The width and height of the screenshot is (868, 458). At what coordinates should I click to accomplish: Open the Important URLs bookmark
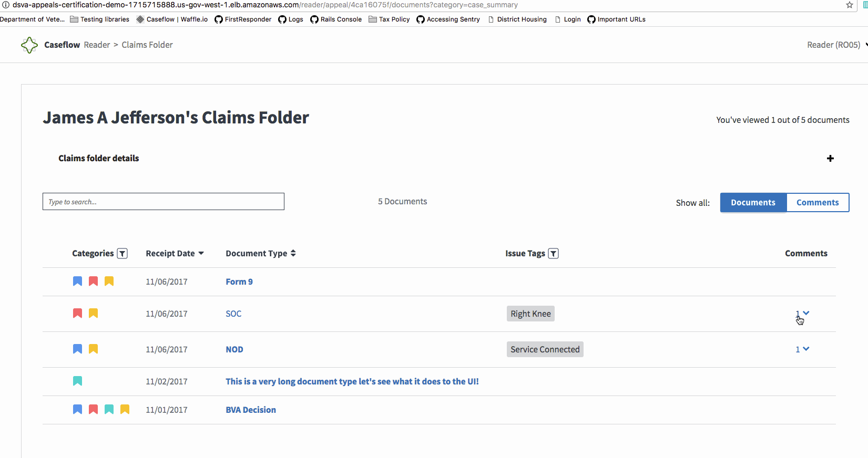pos(616,19)
